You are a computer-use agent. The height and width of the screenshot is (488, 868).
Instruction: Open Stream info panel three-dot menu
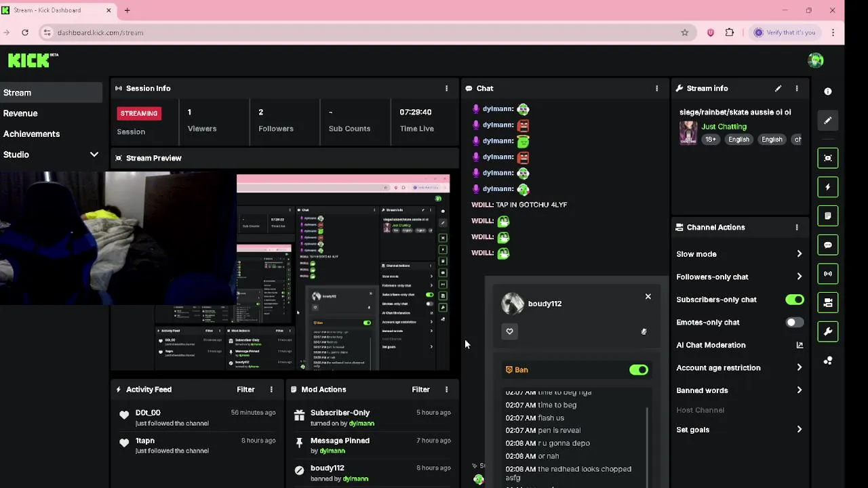[797, 88]
